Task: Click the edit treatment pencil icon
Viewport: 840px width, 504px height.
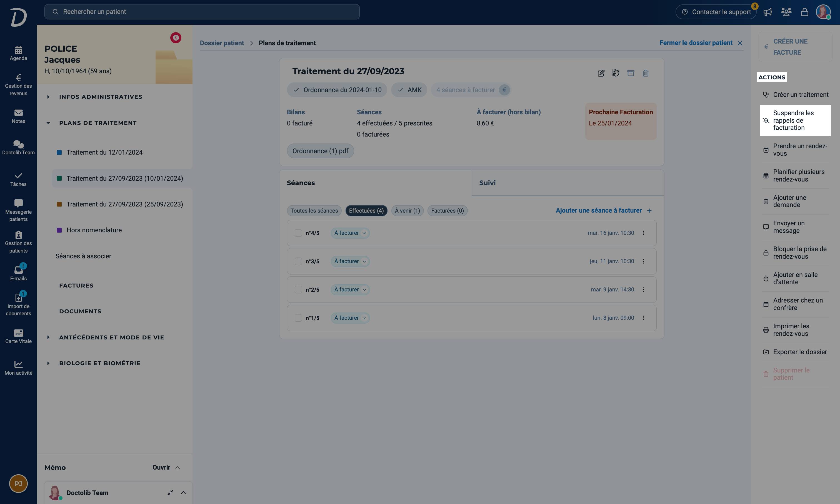Action: coord(601,73)
